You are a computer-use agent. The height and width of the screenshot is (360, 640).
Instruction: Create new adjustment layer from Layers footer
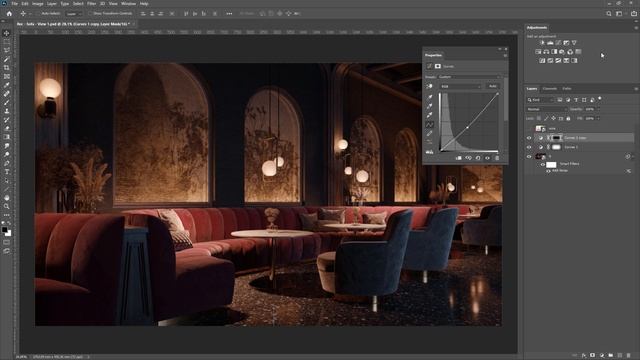(x=602, y=356)
